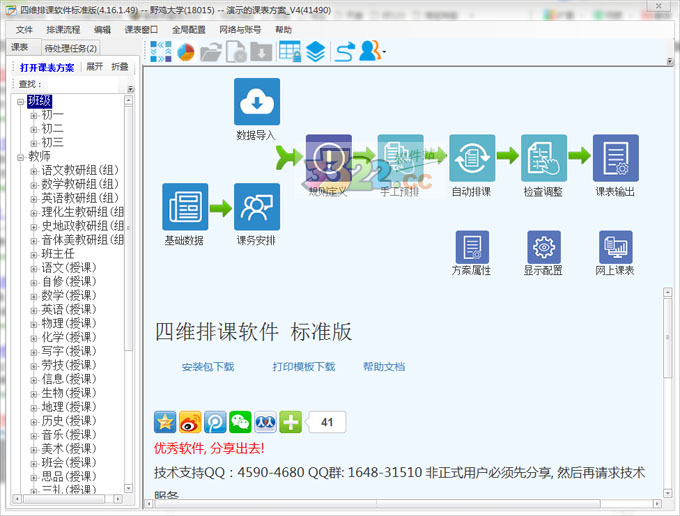Open the 检查调整 workflow icon

pos(544,158)
